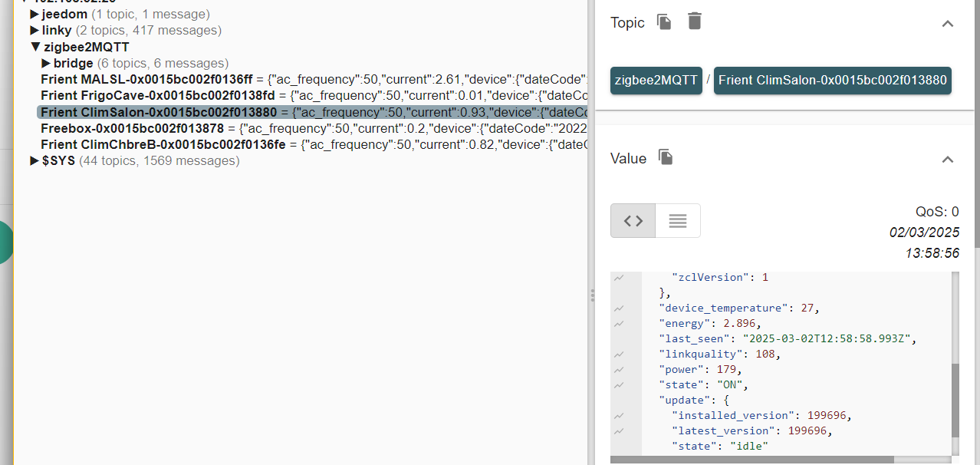The height and width of the screenshot is (465, 980).
Task: Copy the topic path to clipboard
Action: (x=664, y=22)
